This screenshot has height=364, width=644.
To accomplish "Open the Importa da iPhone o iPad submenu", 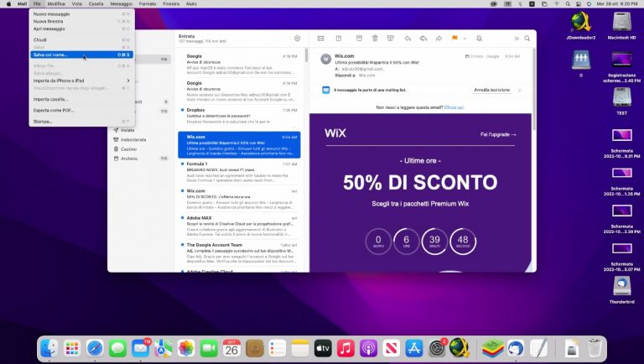I will pos(81,81).
